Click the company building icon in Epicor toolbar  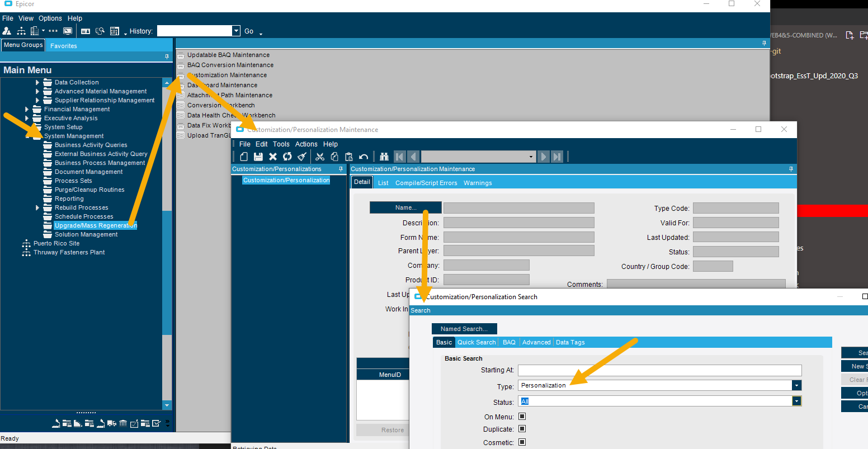pos(35,31)
